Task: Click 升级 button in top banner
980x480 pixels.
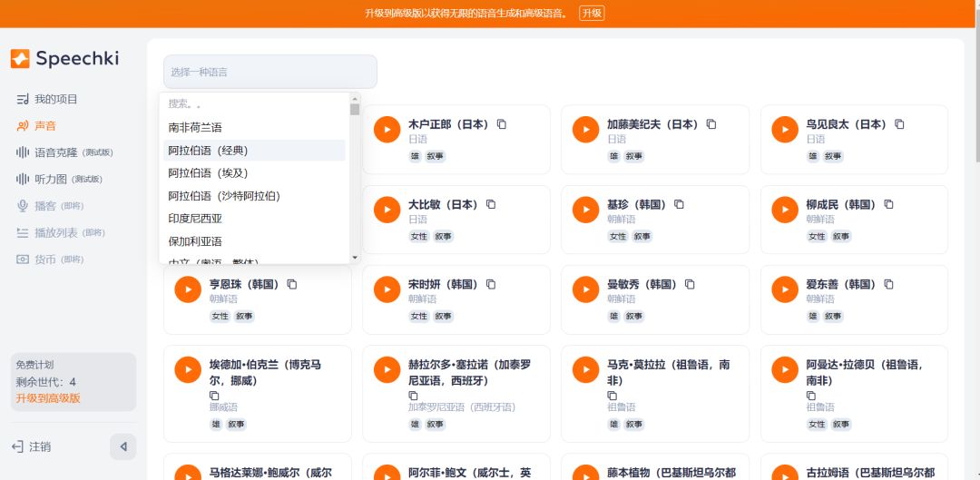Action: (592, 13)
